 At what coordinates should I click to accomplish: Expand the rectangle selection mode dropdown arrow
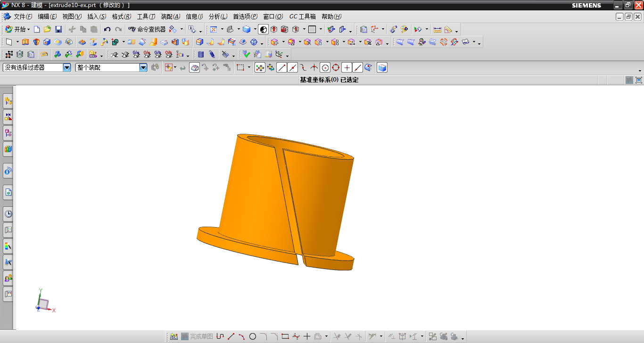(x=249, y=67)
